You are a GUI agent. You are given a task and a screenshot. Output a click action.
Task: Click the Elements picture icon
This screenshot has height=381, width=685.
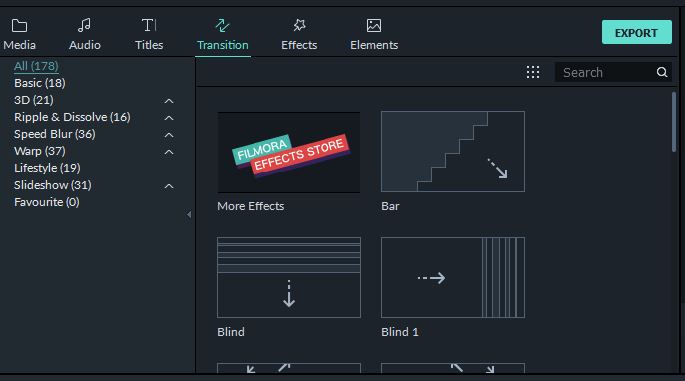coord(374,25)
